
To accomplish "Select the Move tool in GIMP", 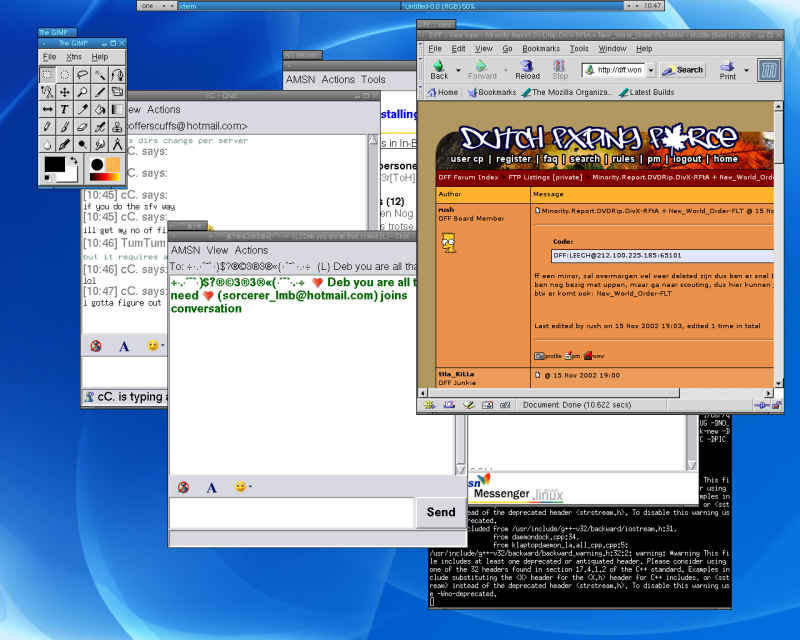I will point(65,92).
